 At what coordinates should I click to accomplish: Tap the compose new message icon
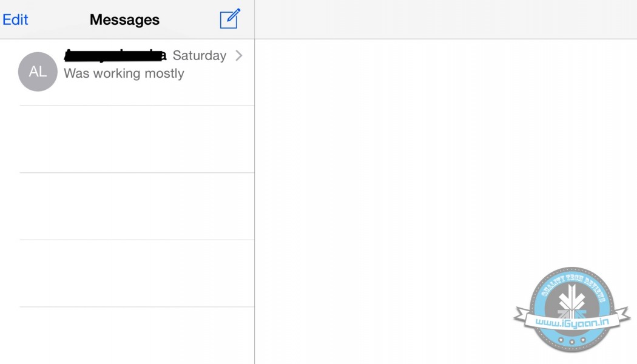coord(230,19)
